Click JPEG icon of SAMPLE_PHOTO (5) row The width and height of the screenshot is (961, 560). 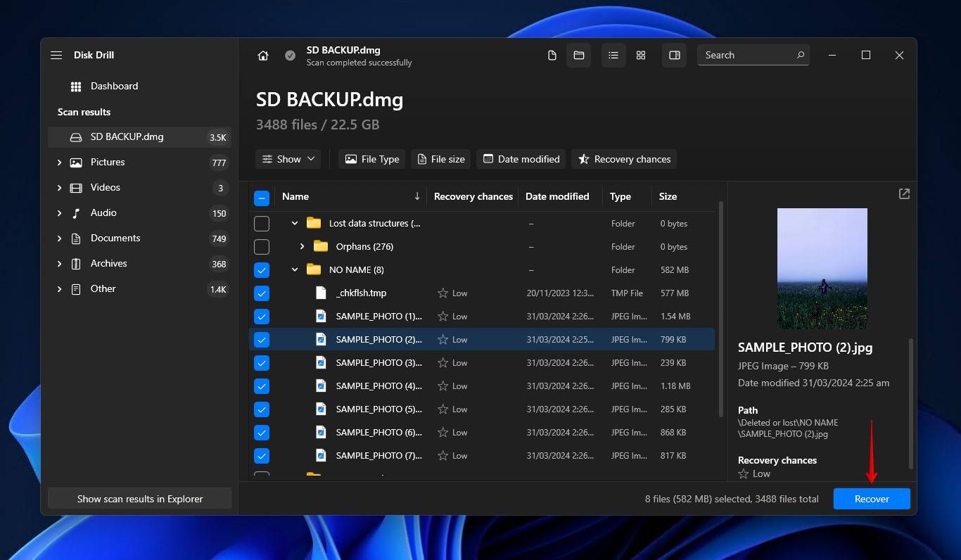click(x=321, y=409)
